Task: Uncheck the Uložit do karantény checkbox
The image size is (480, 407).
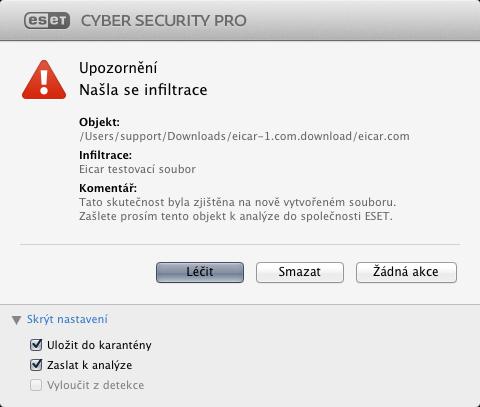Action: pyautogui.click(x=36, y=345)
